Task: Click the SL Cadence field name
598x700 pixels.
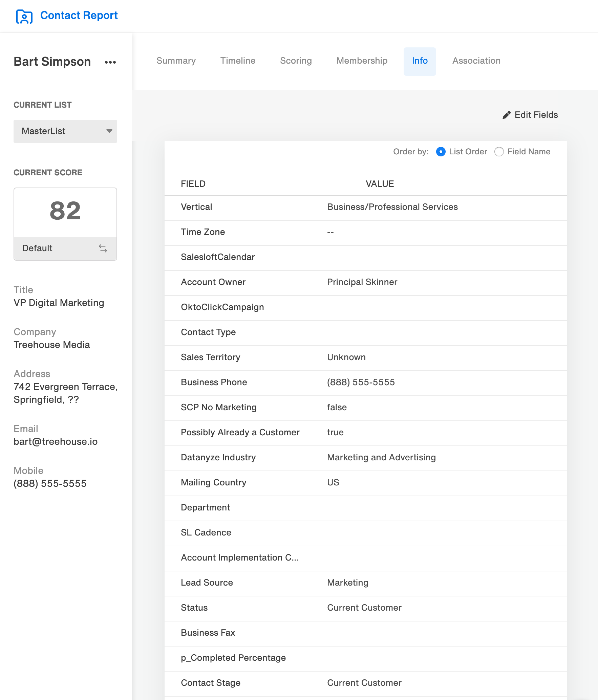Action: 206,533
